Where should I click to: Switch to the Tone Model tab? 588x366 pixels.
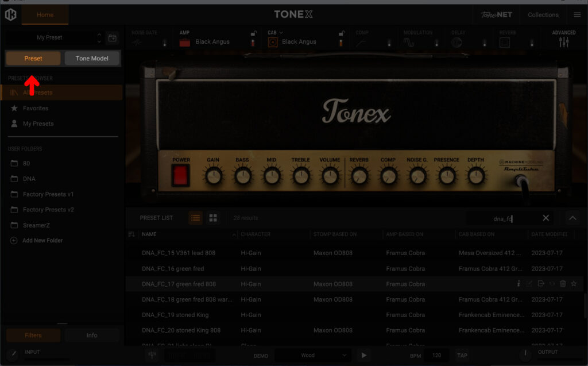92,59
